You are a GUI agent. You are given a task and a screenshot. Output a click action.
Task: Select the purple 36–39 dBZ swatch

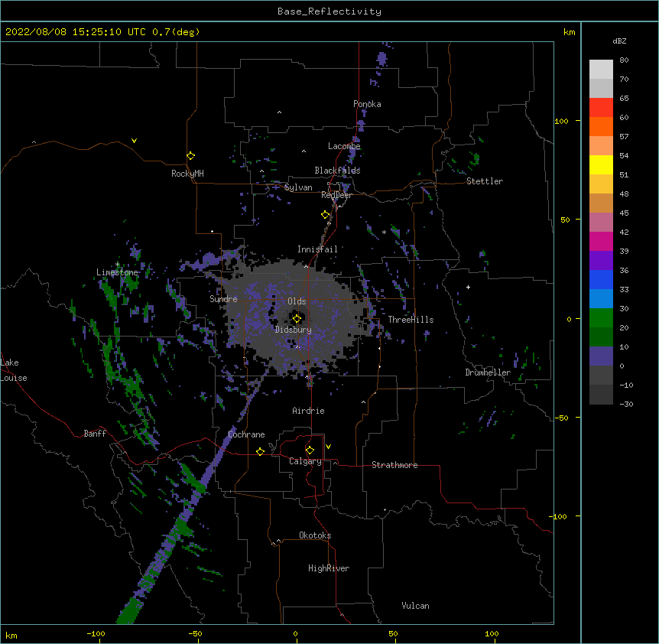[x=601, y=261]
